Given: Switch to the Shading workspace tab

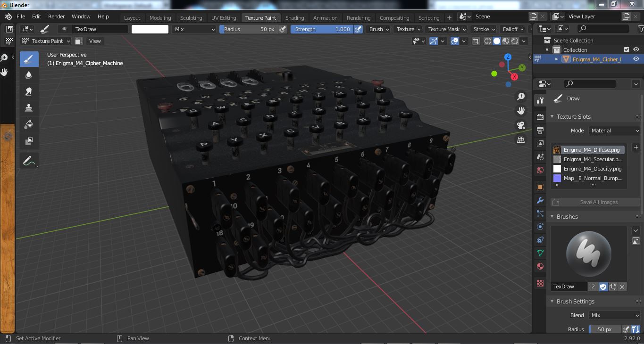Looking at the screenshot, I should 294,18.
